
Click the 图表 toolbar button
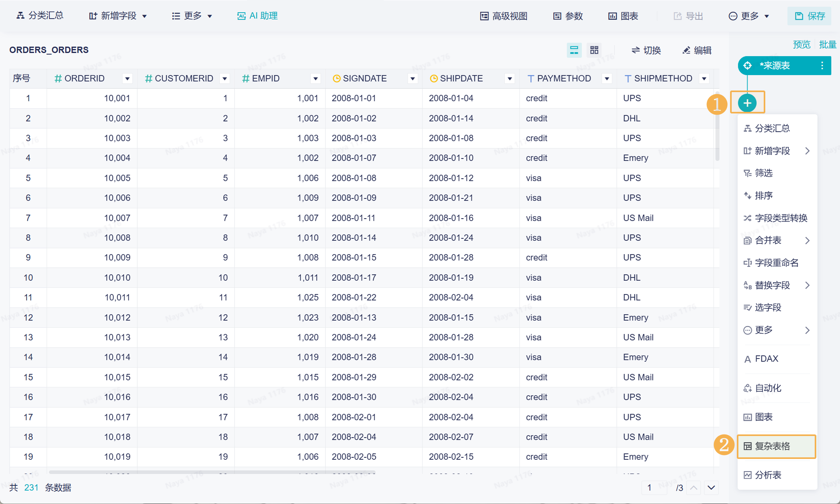pos(623,16)
